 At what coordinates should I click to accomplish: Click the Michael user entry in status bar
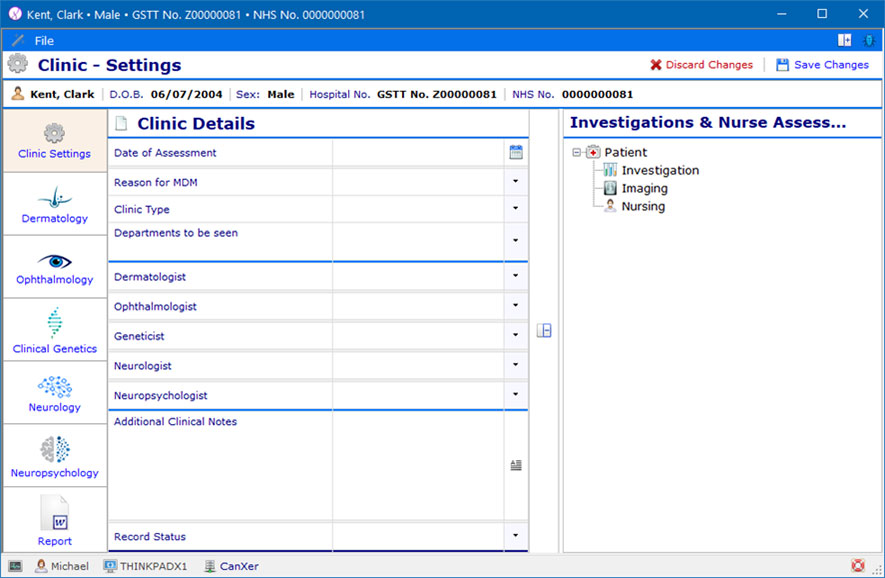[x=62, y=566]
